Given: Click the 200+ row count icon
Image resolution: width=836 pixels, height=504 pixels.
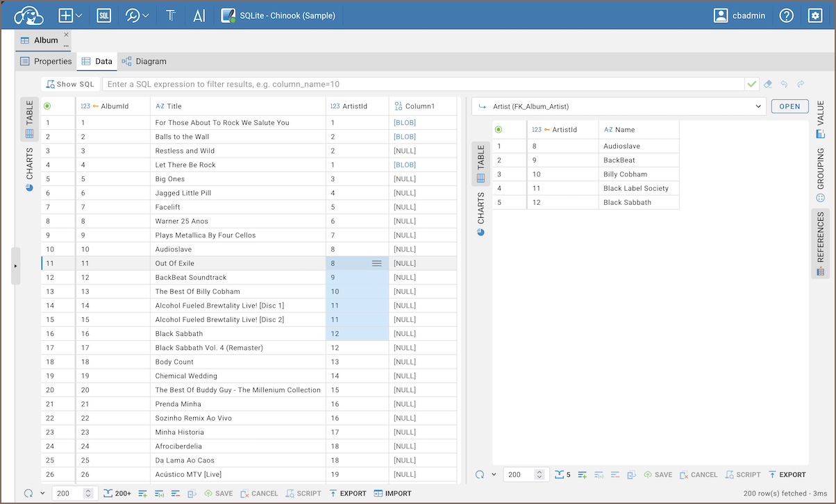Looking at the screenshot, I should pyautogui.click(x=117, y=494).
